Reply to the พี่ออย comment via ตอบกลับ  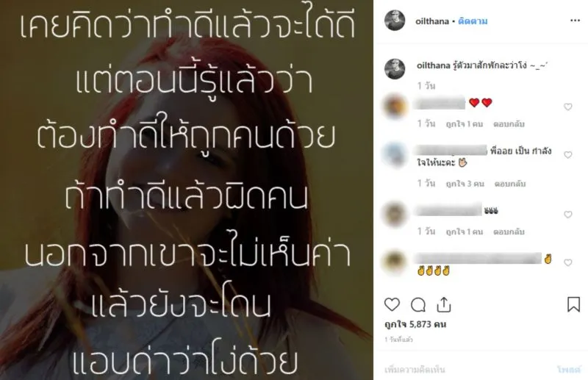coord(510,184)
